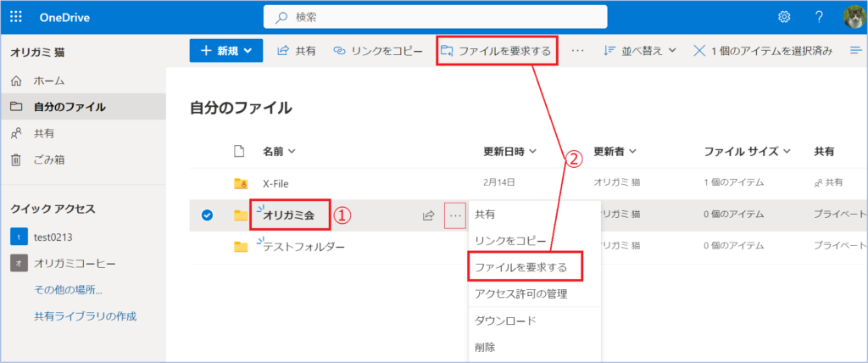Choose ファイルを要求する from context menu
The width and height of the screenshot is (868, 363).
(x=526, y=267)
